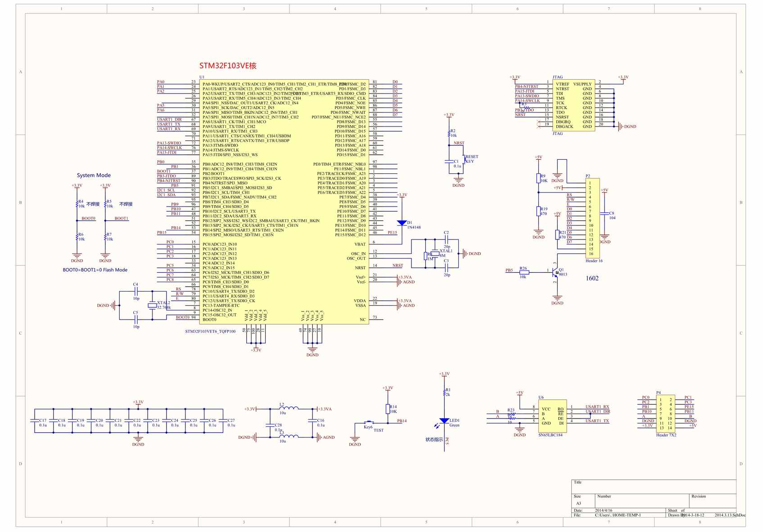Click the STM32F103VET6_TQFP100 part label below U1

point(210,331)
